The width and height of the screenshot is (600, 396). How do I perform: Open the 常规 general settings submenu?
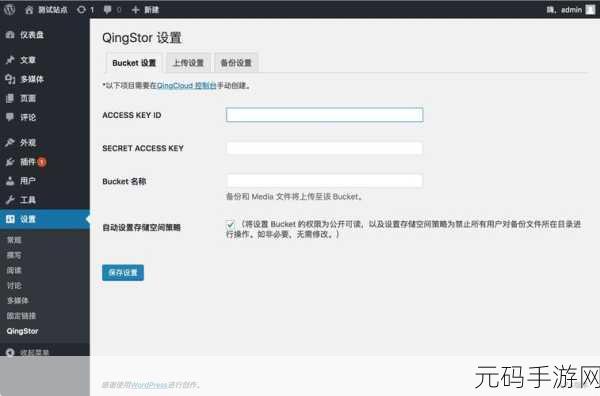click(14, 240)
